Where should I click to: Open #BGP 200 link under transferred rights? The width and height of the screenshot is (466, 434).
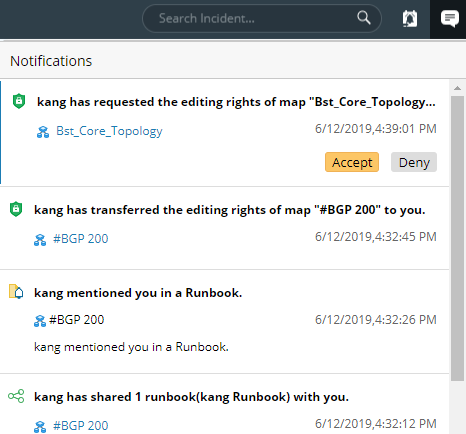81,239
